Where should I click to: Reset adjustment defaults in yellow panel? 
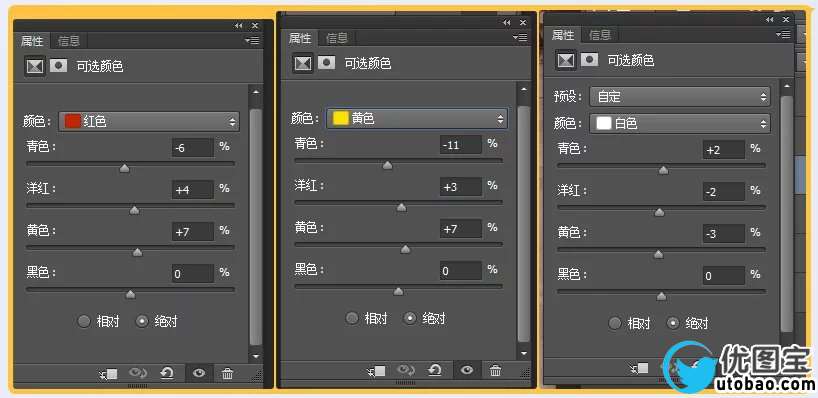tap(435, 371)
